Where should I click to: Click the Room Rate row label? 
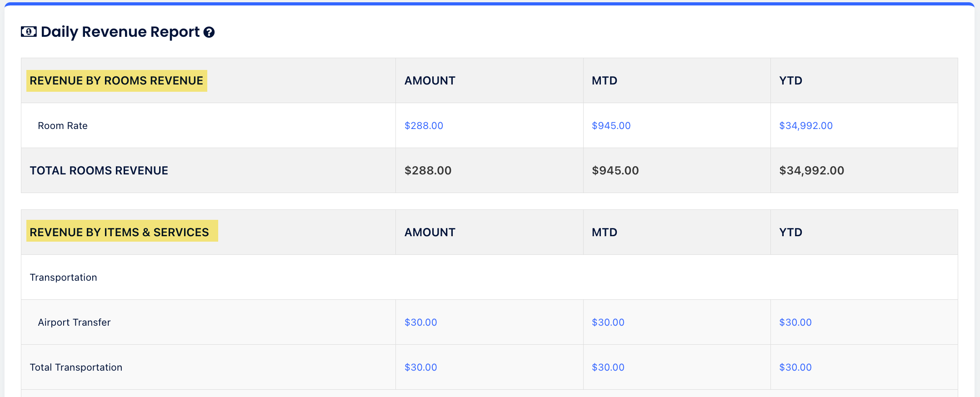point(62,126)
